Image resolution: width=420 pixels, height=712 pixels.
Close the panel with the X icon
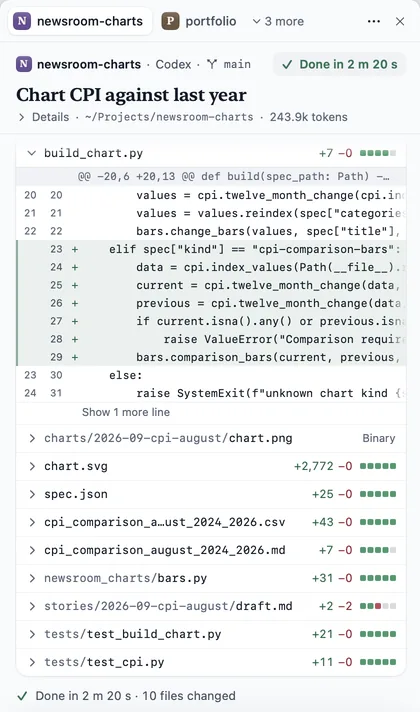[400, 21]
